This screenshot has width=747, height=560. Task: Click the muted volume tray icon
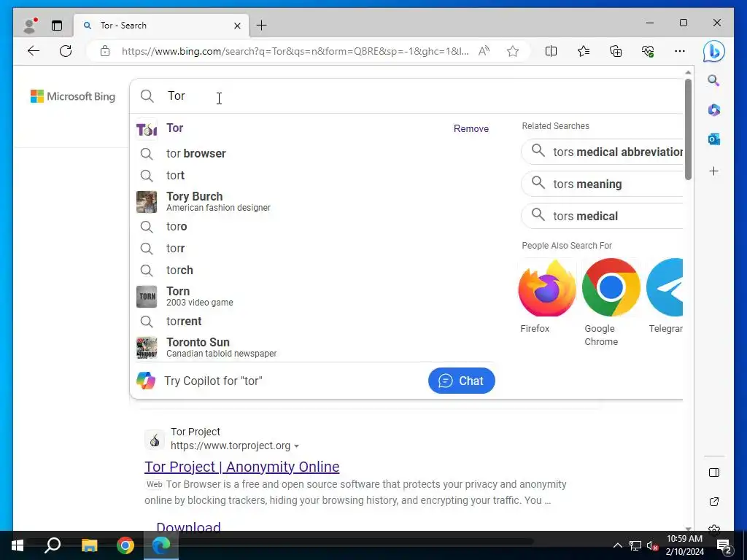[652, 545]
